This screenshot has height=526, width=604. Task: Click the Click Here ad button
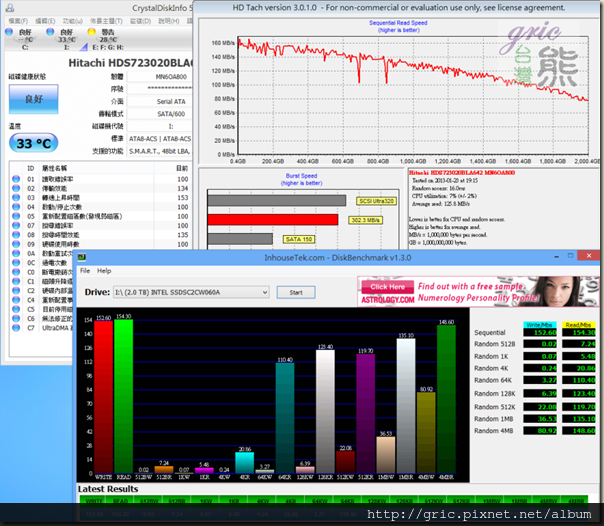(388, 287)
